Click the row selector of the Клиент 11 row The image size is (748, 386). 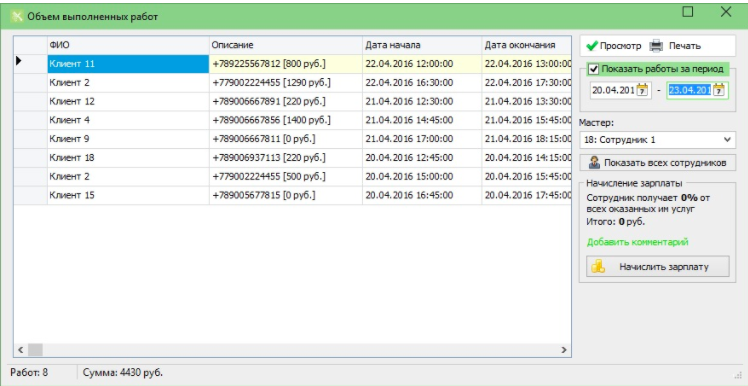point(31,64)
